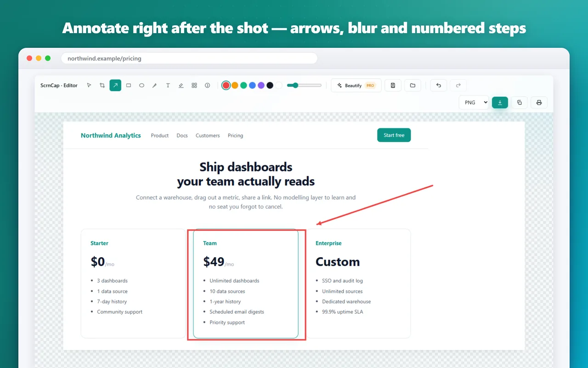
Task: Click the address bar showing northwind.example/pricing
Action: coord(189,58)
